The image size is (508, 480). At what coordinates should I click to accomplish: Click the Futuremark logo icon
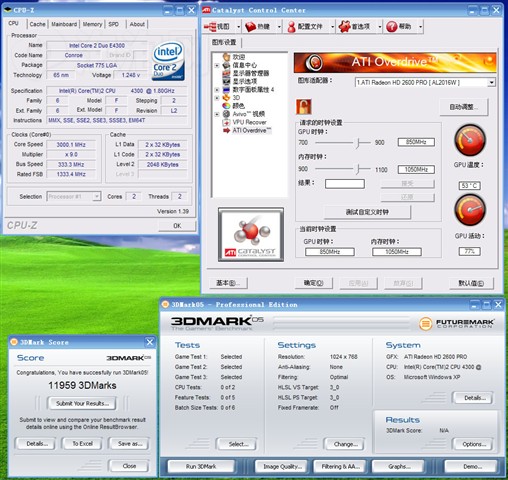point(425,323)
